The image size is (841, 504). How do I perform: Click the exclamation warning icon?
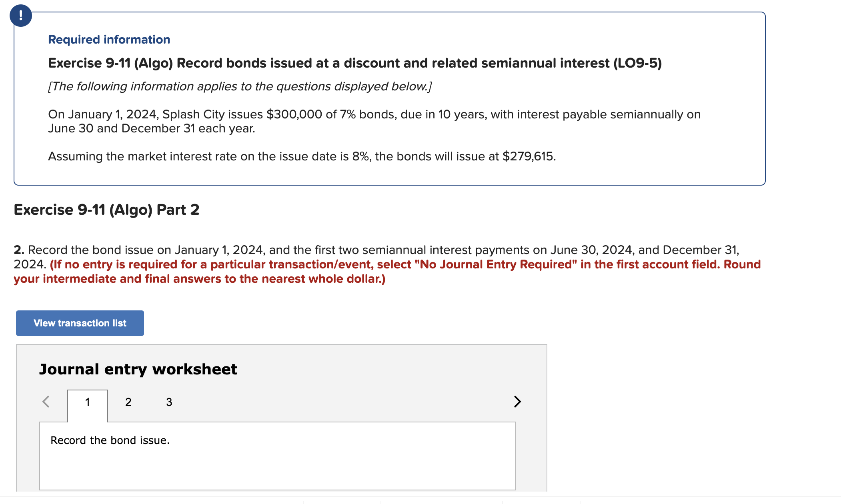(x=20, y=16)
